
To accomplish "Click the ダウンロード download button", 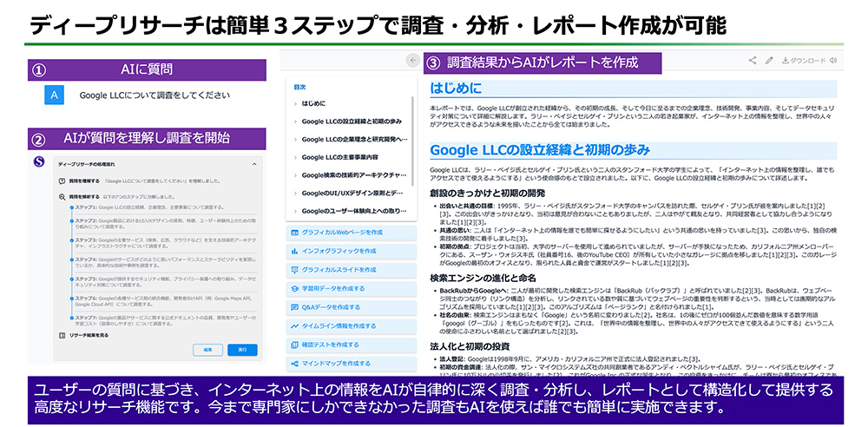I will pos(804,61).
